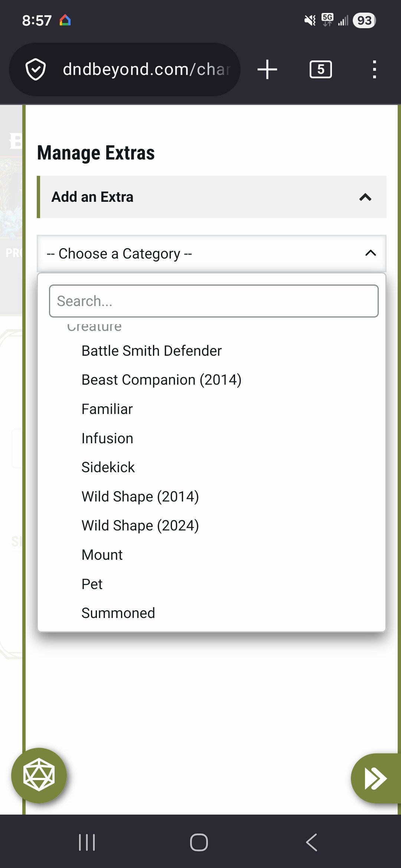Click the site security shield icon

36,69
